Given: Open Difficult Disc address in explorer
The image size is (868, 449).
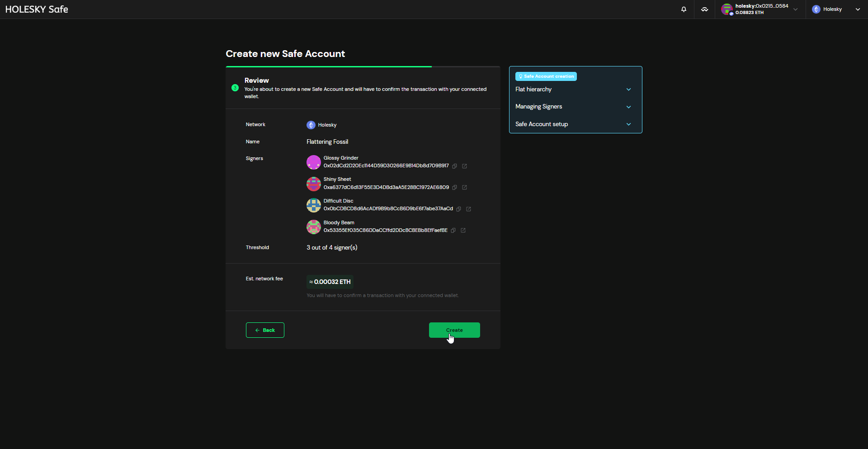Looking at the screenshot, I should (468, 209).
